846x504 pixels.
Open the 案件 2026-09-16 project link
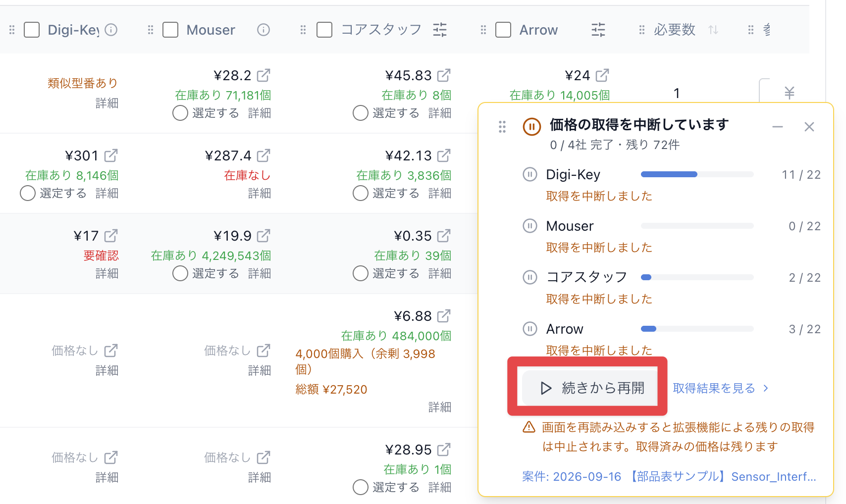tap(669, 476)
